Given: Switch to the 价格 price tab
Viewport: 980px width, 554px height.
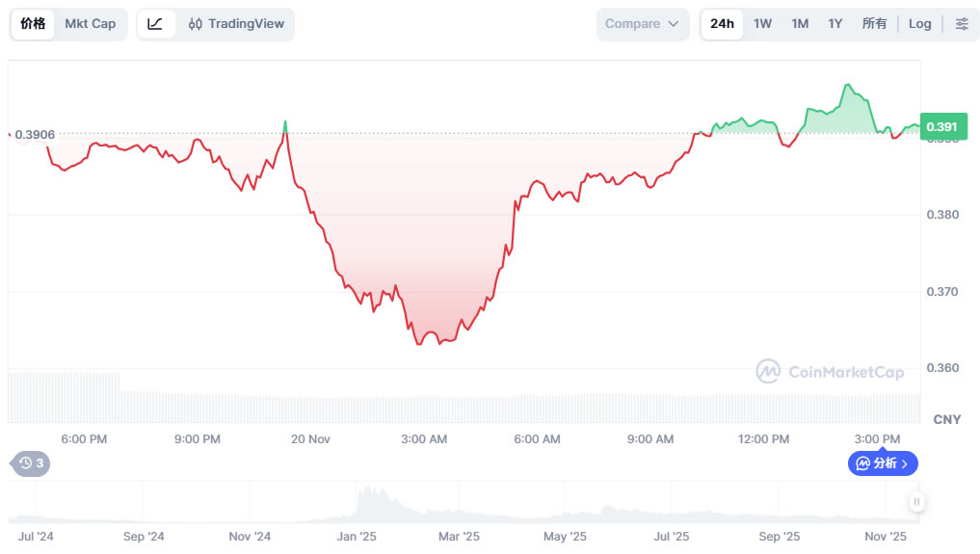Looking at the screenshot, I should (x=33, y=24).
